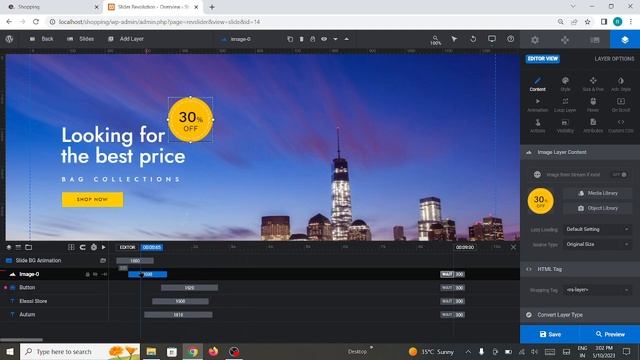Click the undo history icon

coord(473,39)
